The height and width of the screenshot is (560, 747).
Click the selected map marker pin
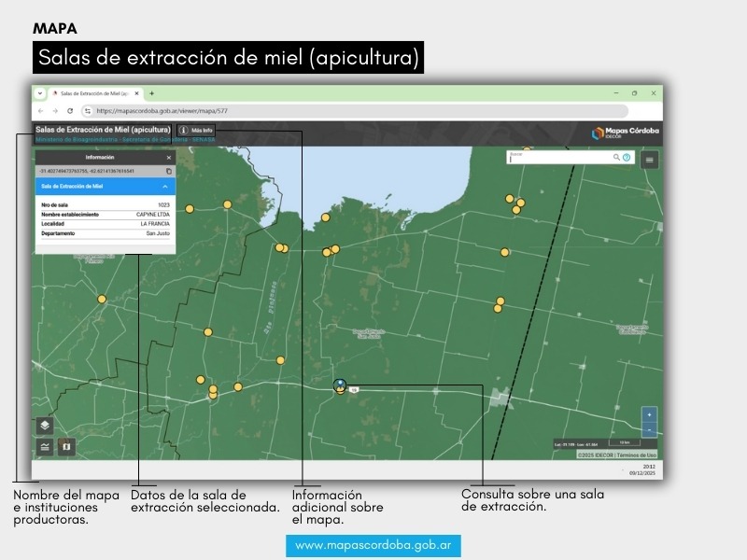coord(341,385)
